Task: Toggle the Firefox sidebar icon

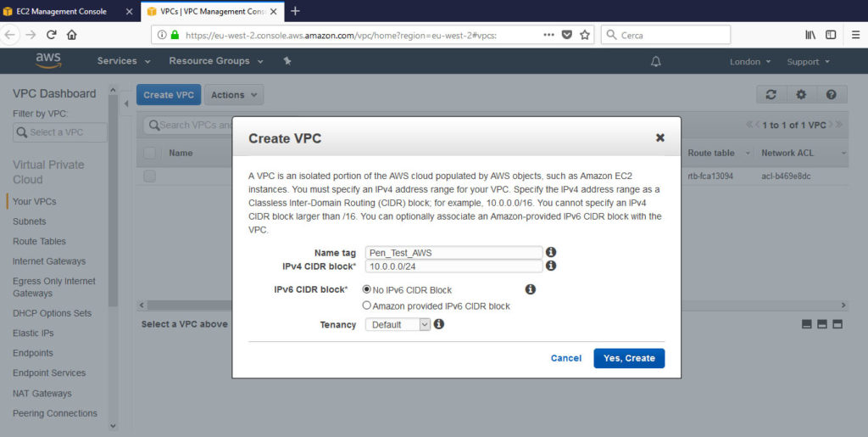Action: [831, 35]
